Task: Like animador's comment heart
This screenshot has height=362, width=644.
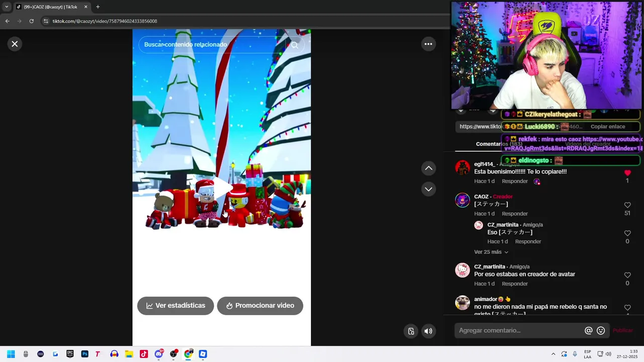Action: (x=627, y=307)
